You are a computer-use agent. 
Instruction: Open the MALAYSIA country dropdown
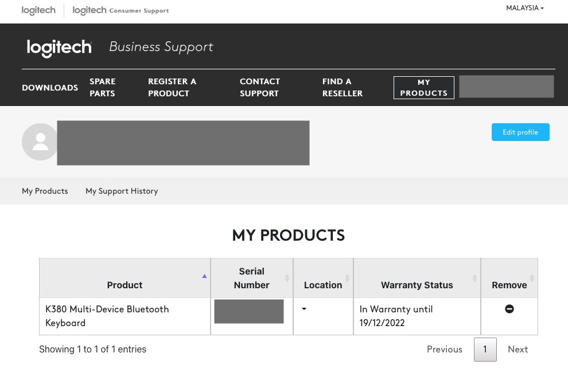(524, 8)
